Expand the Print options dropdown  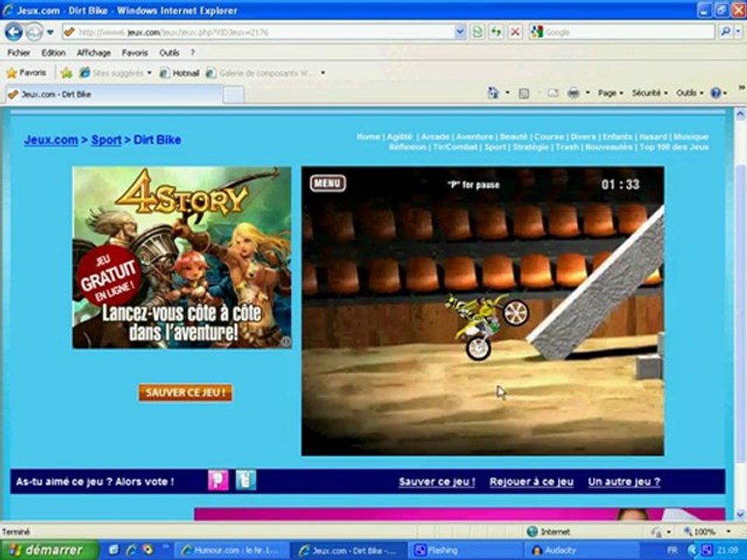[x=587, y=93]
